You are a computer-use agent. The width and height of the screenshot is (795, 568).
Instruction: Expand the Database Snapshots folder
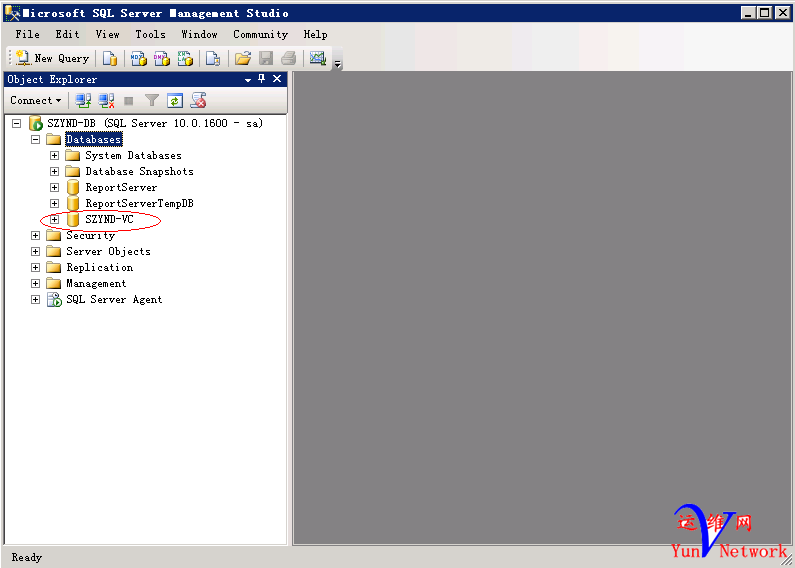(54, 171)
